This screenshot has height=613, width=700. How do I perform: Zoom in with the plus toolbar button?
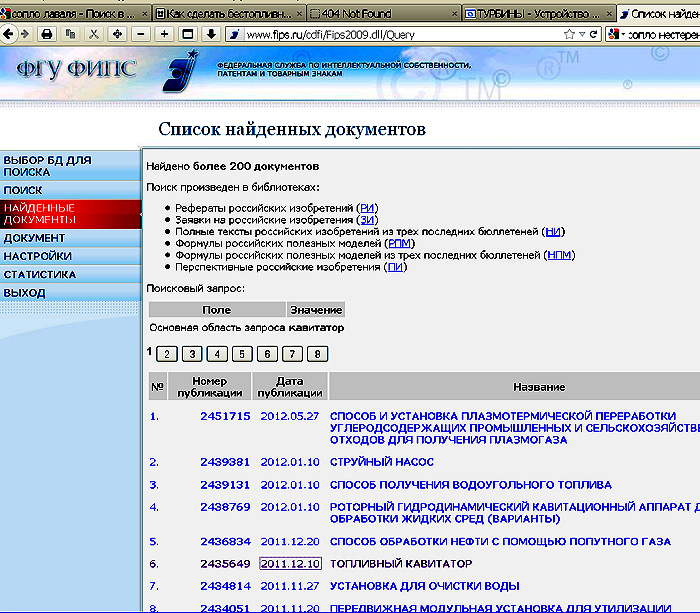(164, 34)
